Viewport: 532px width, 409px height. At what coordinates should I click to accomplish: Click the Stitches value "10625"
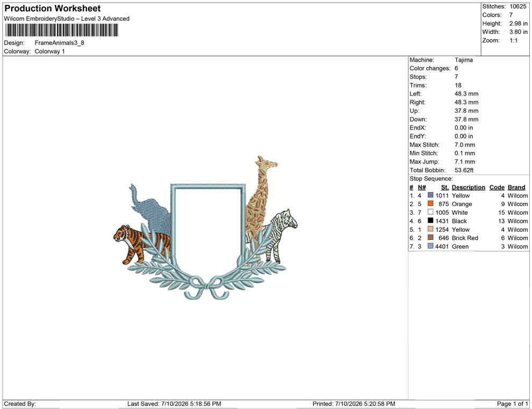tap(517, 6)
